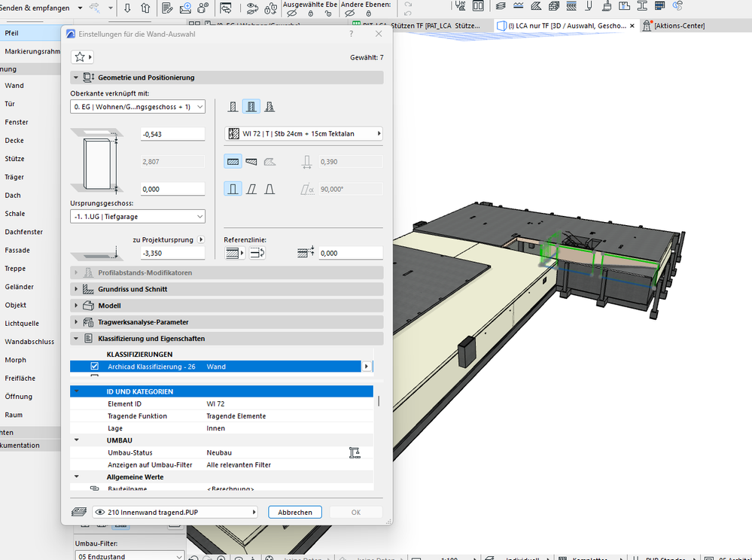Viewport: 752px width, 560px height.
Task: Select the slanted wall complexity icon
Action: point(251,188)
